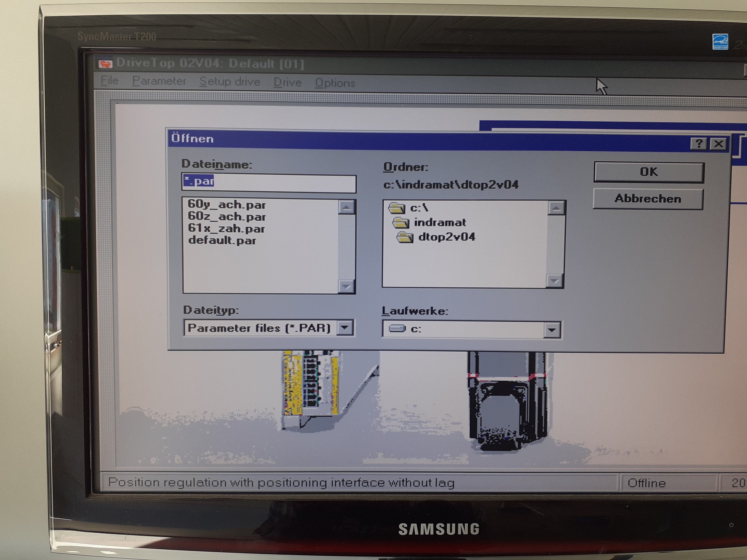Click the folder path c:\indramat\dtop2v04
747x560 pixels.
pos(451,184)
